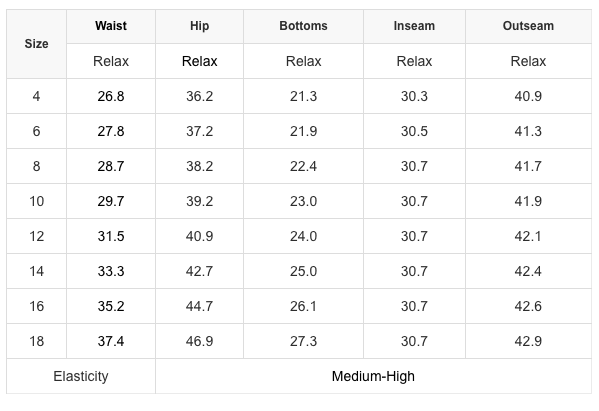Click the Medium-High elasticity value
Screen dimensions: 599x411
[373, 376]
